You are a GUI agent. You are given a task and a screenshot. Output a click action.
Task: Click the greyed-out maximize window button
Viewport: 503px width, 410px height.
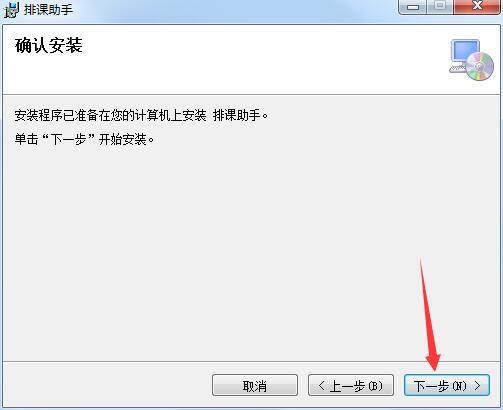(x=440, y=7)
